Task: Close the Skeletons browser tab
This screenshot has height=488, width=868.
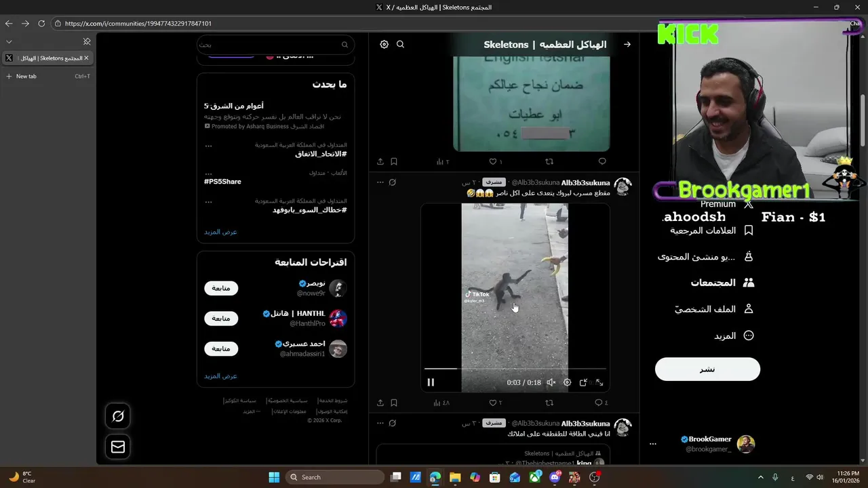Action: coord(86,58)
